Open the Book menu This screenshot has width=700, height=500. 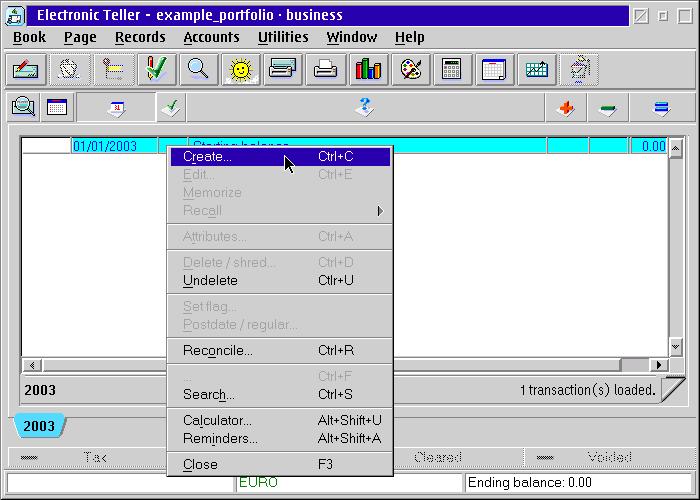(x=29, y=37)
